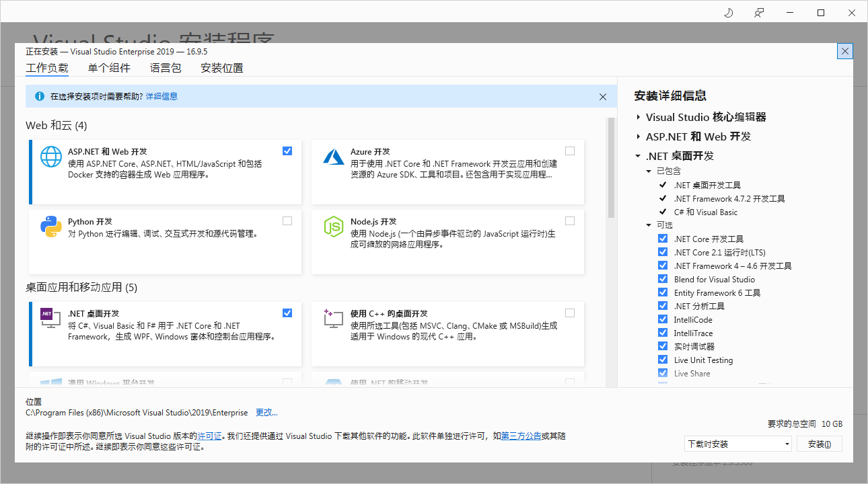The image size is (868, 484).
Task: Uncheck Entity Framework 6 工具 option
Action: point(663,292)
